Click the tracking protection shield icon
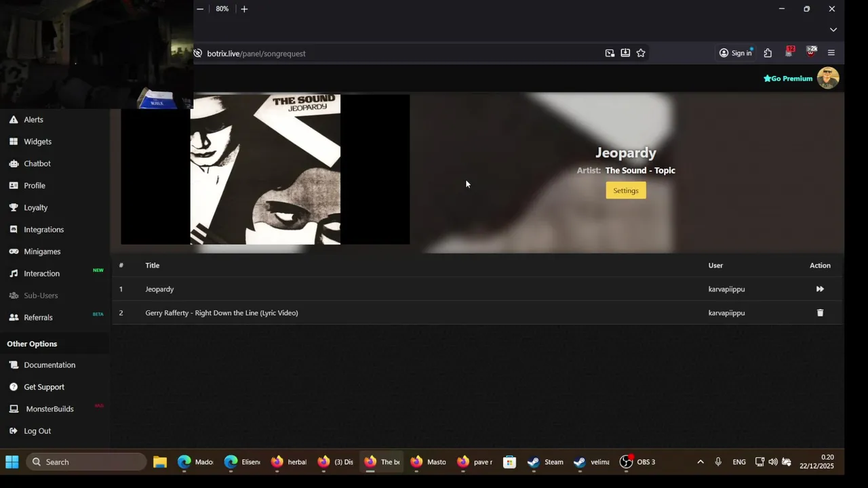 pyautogui.click(x=198, y=54)
